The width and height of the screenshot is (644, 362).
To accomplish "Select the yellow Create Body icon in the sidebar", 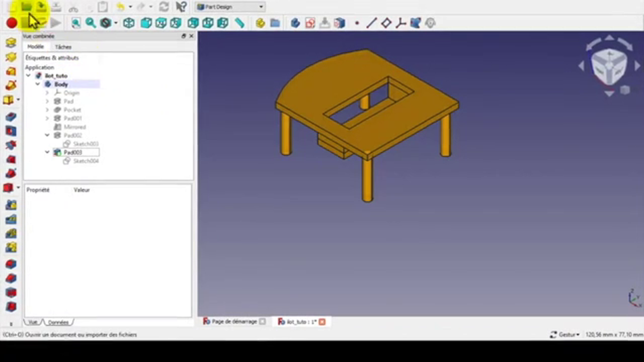I will point(11,43).
